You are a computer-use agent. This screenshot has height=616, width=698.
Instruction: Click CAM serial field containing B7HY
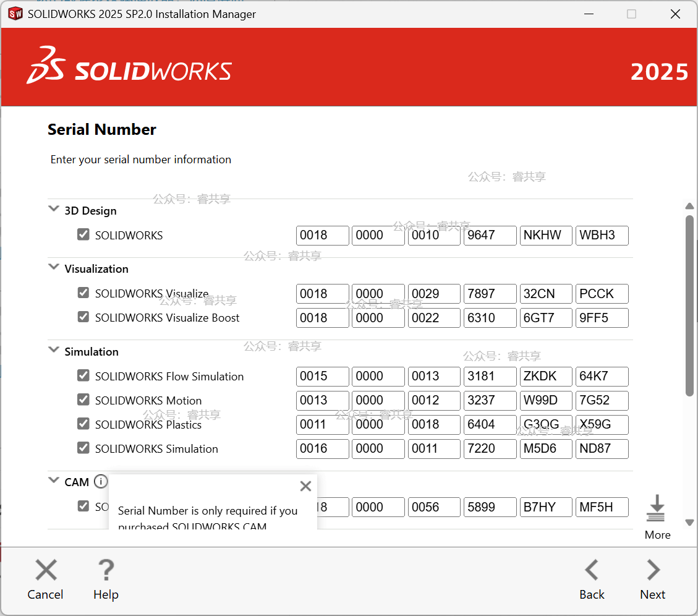click(x=546, y=507)
